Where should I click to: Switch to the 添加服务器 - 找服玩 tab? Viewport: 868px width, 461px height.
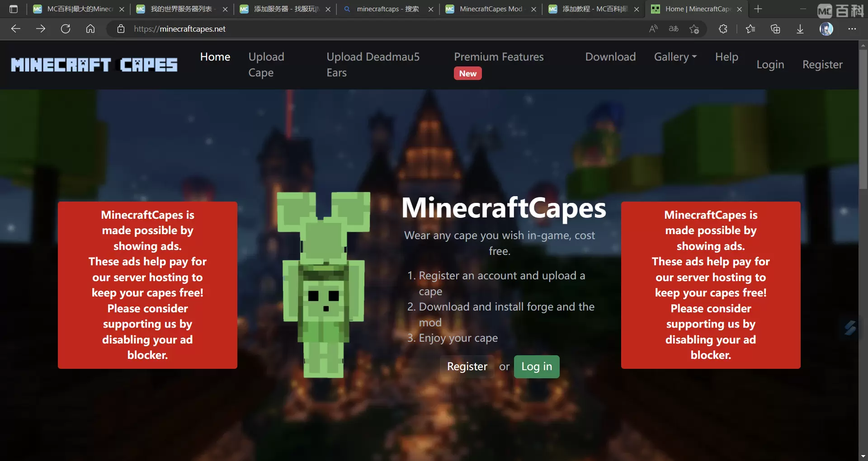click(285, 9)
